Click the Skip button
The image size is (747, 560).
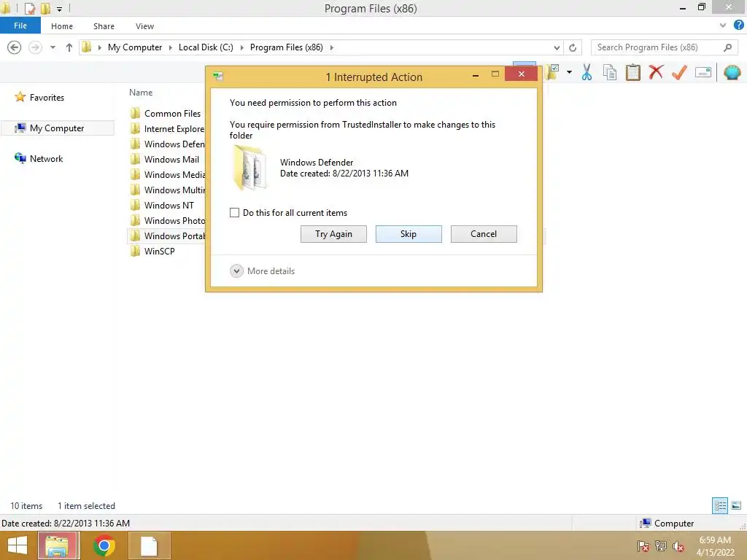tap(409, 234)
